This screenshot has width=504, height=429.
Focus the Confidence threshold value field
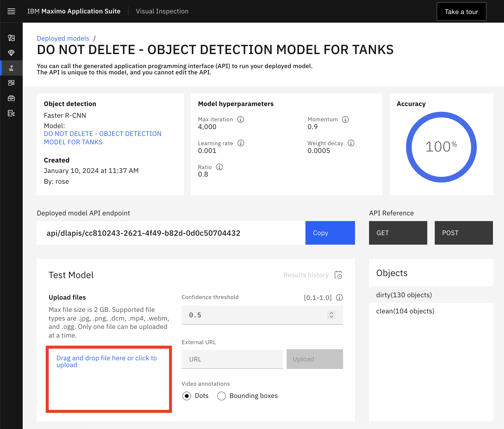262,315
